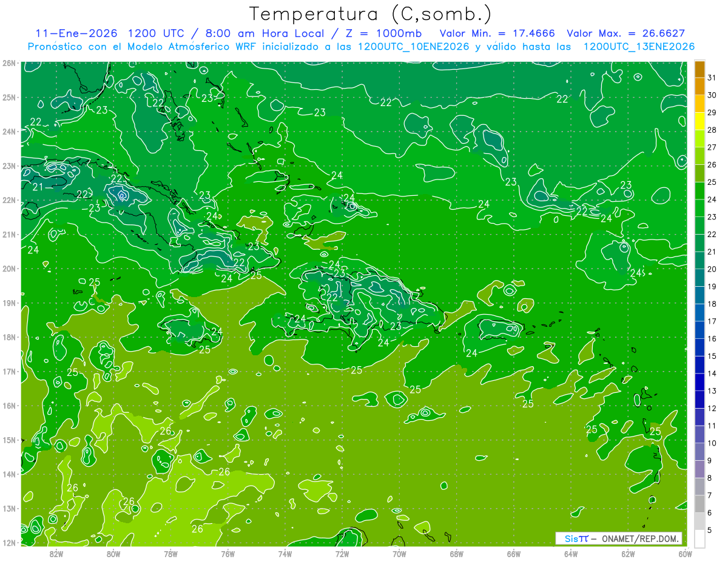Screen dimensions: 728x562
Task: Click the latitude axis label '12N'
Action: click(x=8, y=543)
